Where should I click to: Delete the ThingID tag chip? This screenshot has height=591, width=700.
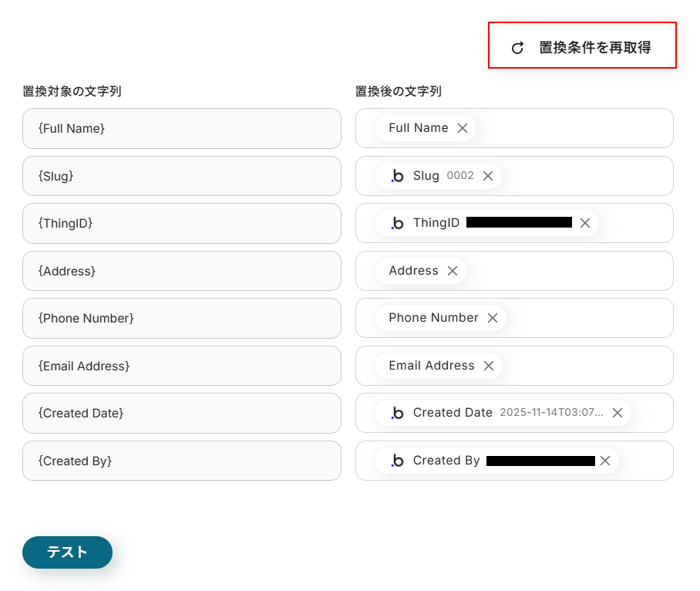[585, 223]
